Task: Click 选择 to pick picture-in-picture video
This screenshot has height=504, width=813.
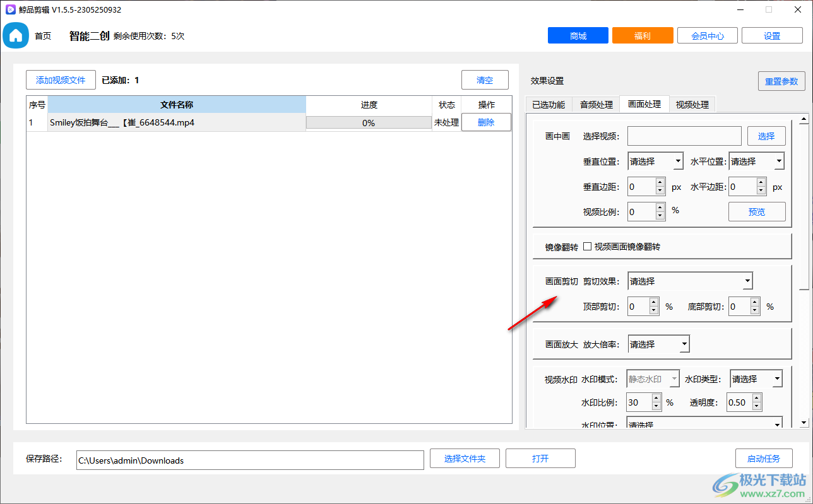Action: pyautogui.click(x=766, y=136)
